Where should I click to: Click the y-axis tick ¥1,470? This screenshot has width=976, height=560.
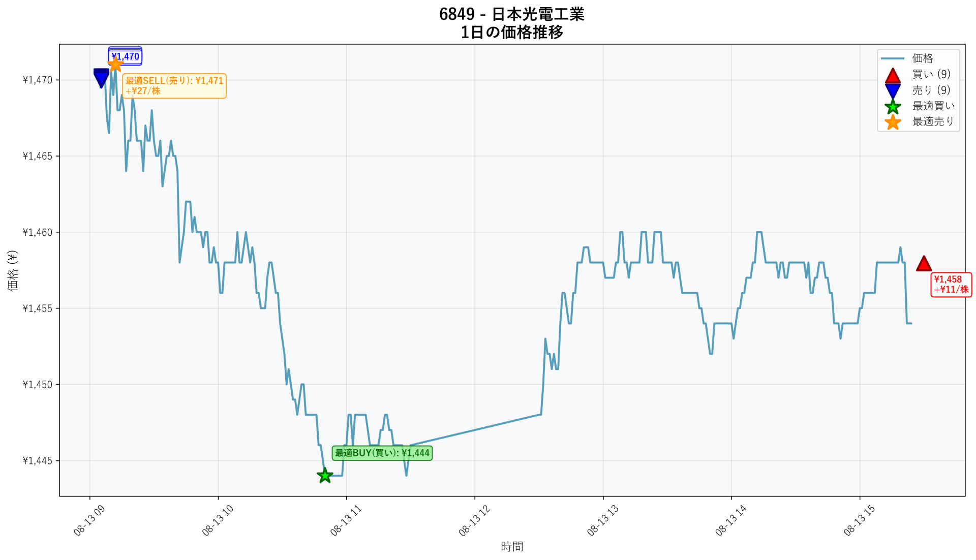click(38, 80)
